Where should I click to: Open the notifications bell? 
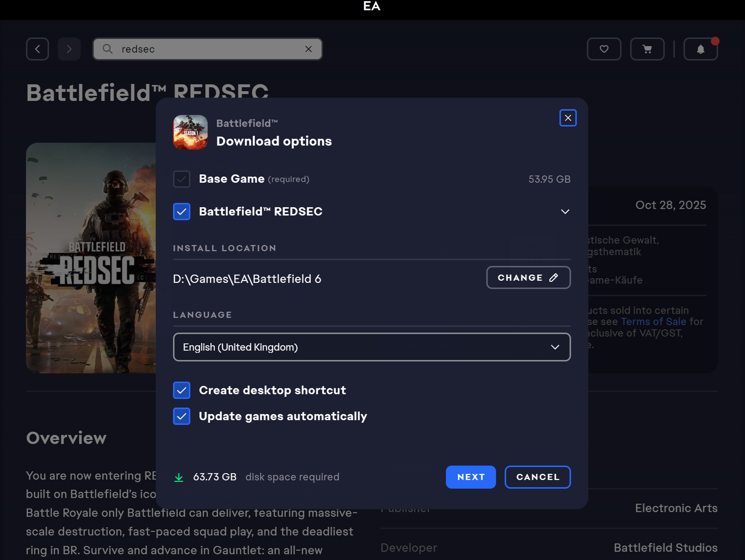[700, 49]
